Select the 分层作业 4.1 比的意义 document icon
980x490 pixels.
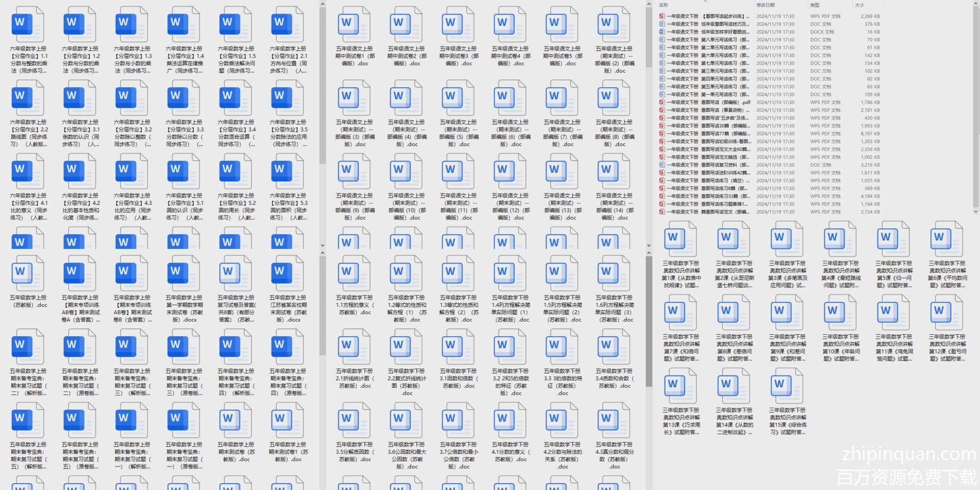pos(28,171)
